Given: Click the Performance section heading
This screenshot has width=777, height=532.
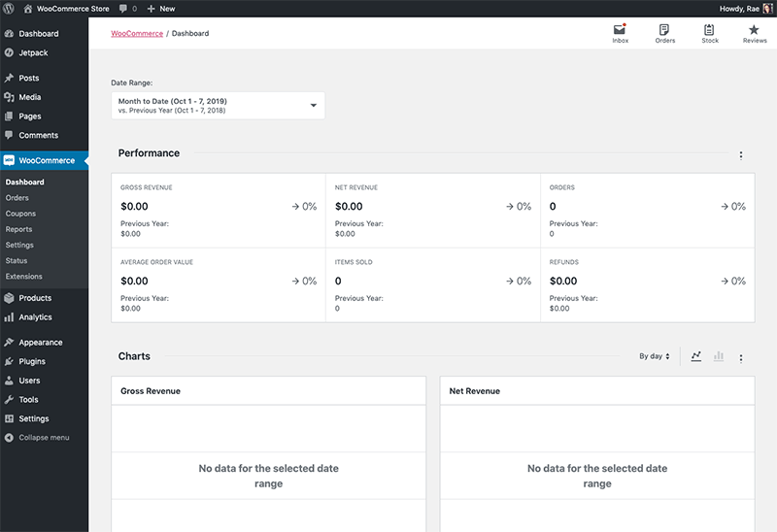Looking at the screenshot, I should click(x=149, y=153).
